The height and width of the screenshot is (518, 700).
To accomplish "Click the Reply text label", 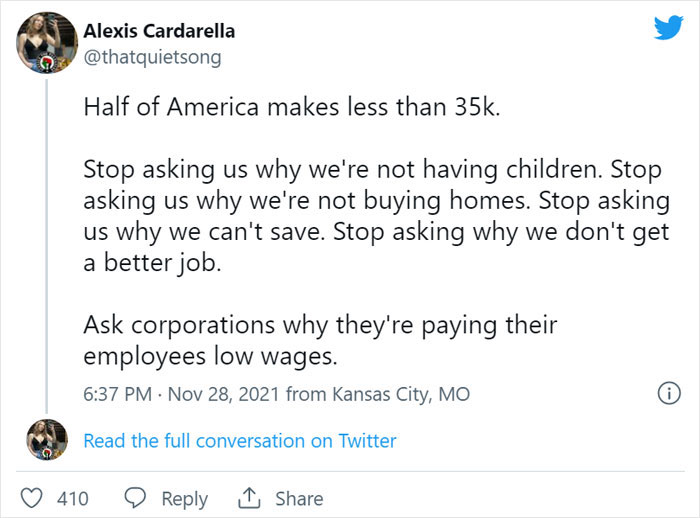I will coord(184,499).
